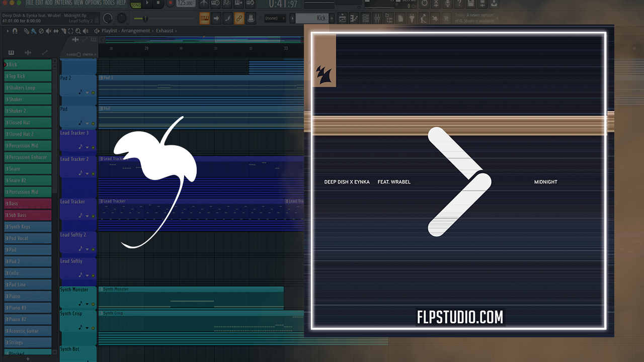
Task: Open the Synth Monster track dropdown arrow
Action: point(87,304)
